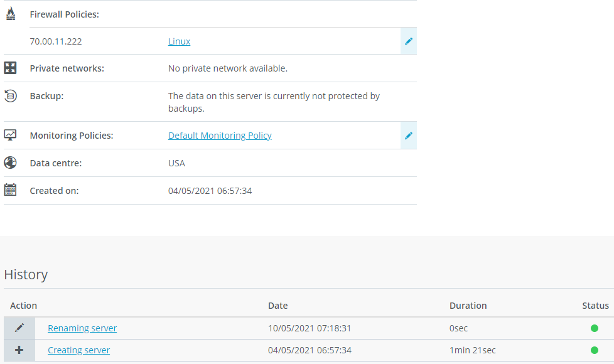Click the Action column header in History

point(24,306)
